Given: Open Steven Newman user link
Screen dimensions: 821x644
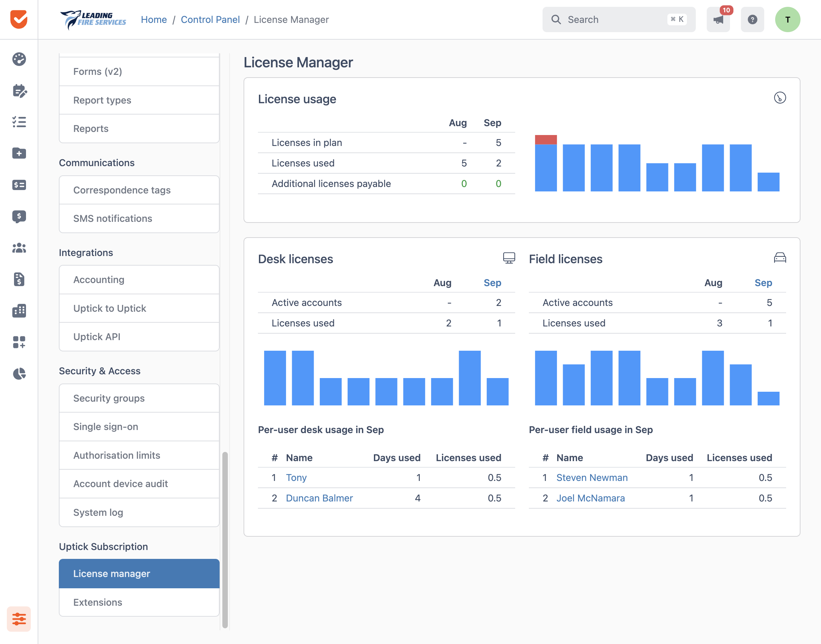Looking at the screenshot, I should [x=592, y=478].
